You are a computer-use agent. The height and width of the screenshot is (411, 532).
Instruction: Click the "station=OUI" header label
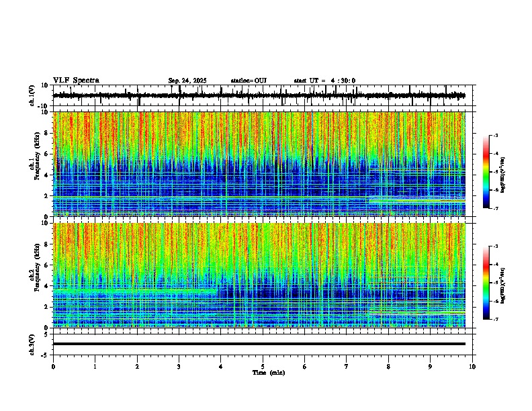249,81
